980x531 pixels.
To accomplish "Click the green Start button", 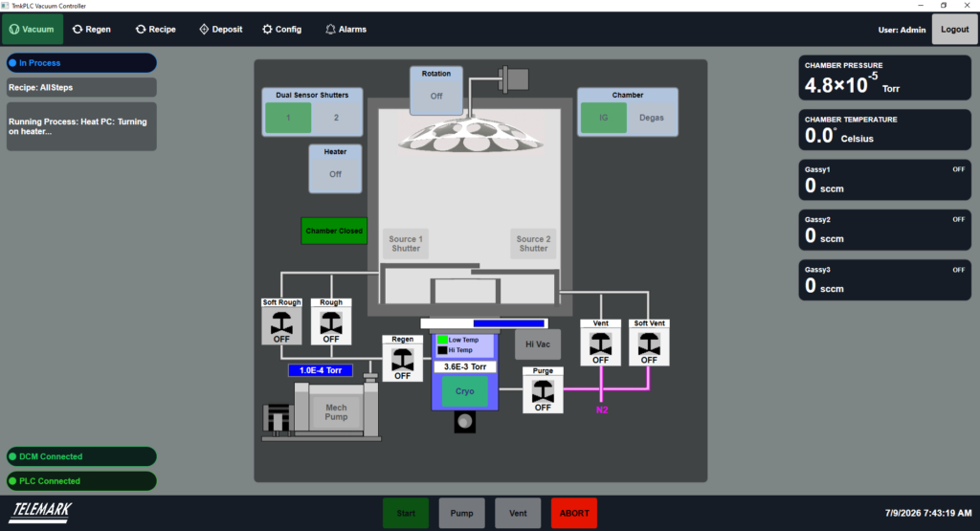I will 406,513.
